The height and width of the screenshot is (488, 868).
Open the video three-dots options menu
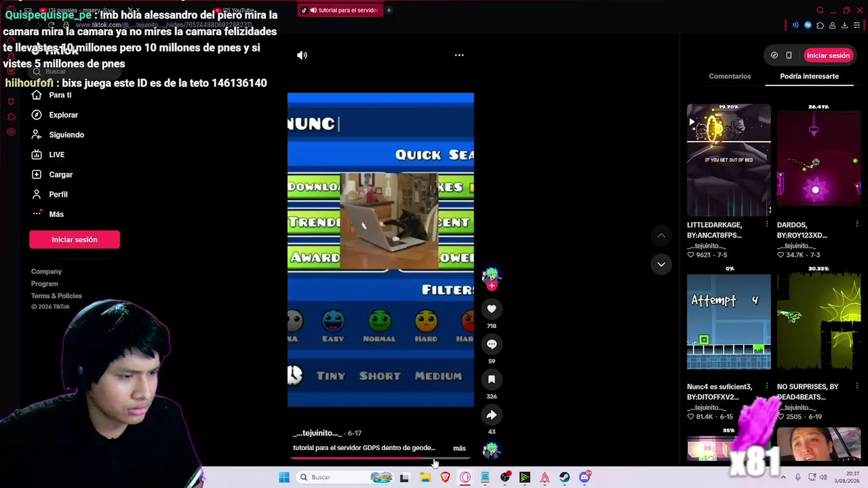(459, 56)
